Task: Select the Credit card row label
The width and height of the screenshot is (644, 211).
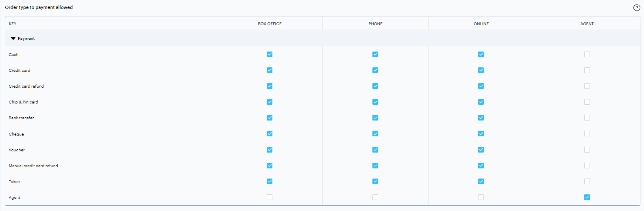Action: (x=20, y=71)
